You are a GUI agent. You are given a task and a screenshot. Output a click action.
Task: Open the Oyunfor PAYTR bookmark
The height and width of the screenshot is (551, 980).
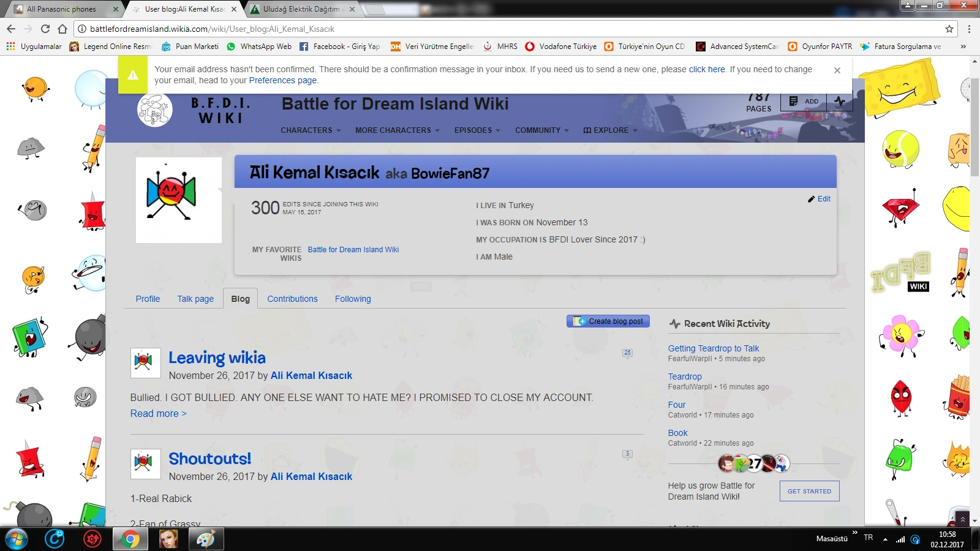820,46
